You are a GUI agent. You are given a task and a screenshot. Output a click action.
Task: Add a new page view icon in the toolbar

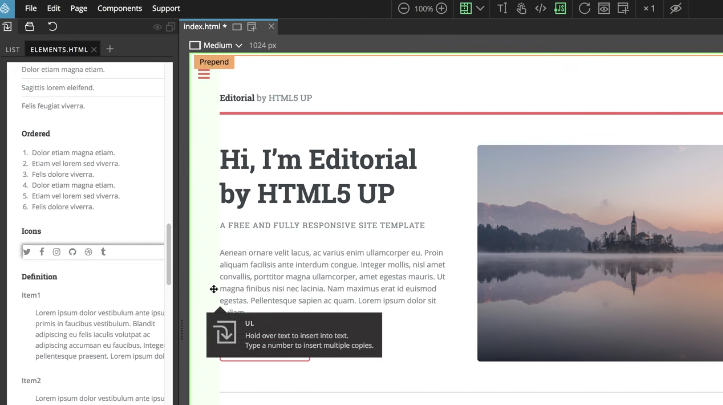623,8
